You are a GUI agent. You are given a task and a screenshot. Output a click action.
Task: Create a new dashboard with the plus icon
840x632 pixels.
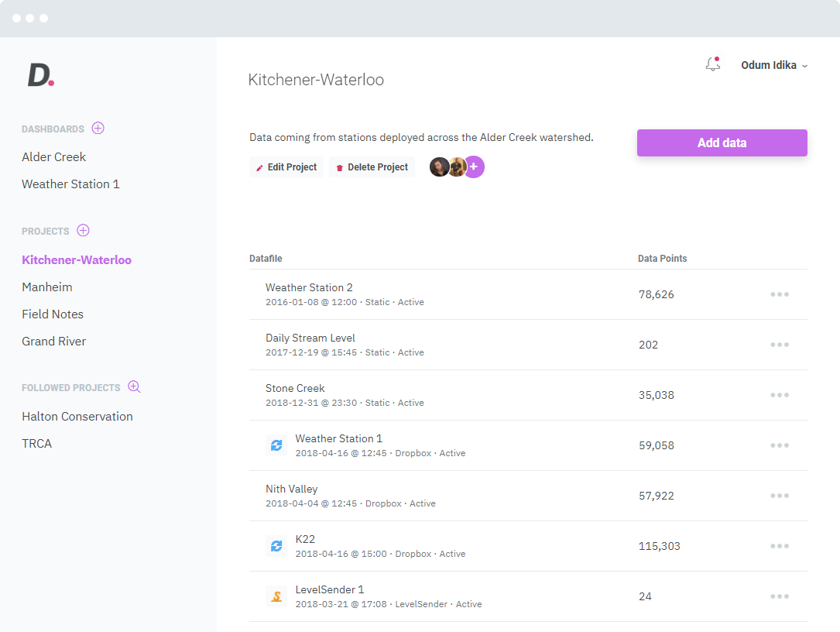point(98,129)
